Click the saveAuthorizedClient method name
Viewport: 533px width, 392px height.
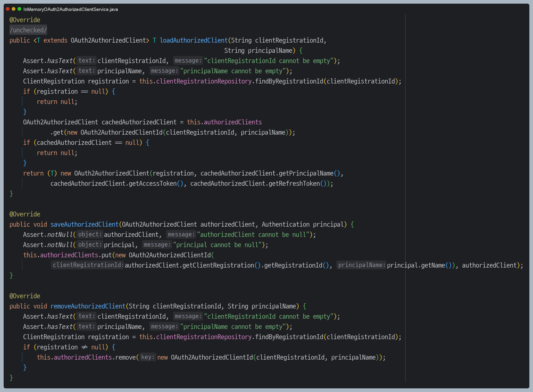(84, 224)
